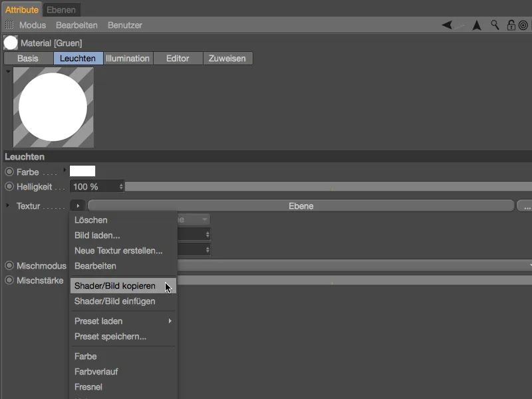Viewport: 532px width, 399px height.
Task: Open the Preset laden submenu arrow
Action: point(170,321)
